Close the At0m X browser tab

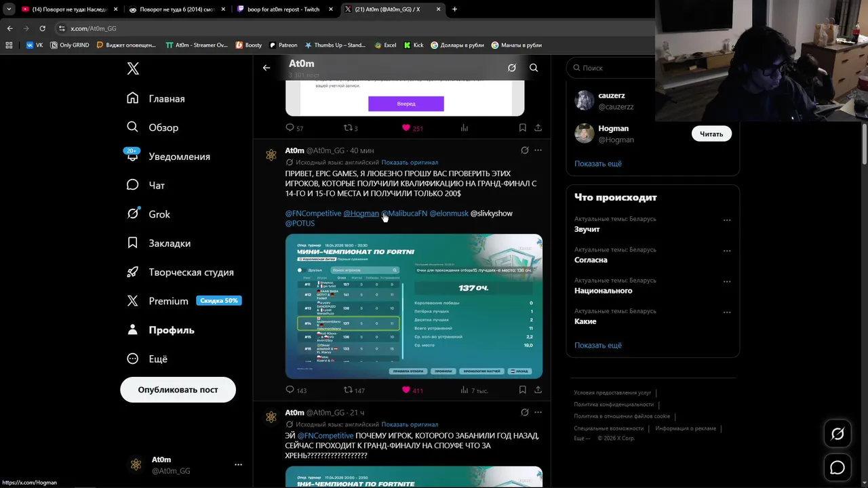click(439, 9)
